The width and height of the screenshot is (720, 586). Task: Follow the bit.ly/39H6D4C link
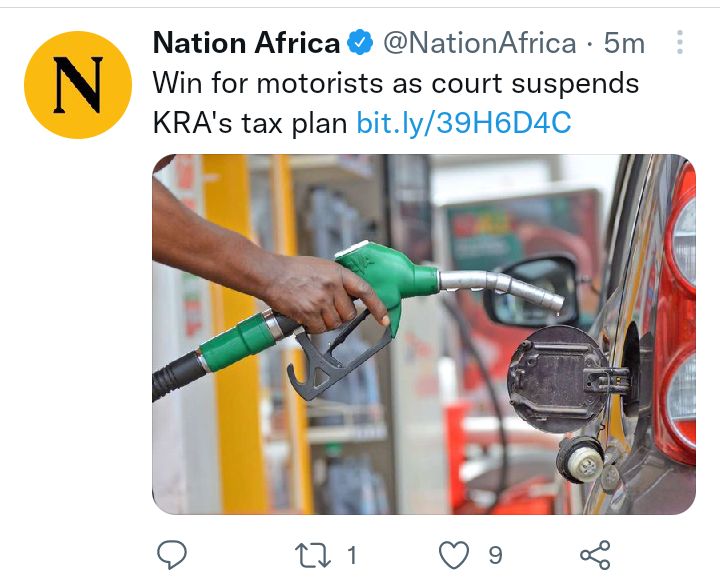464,123
